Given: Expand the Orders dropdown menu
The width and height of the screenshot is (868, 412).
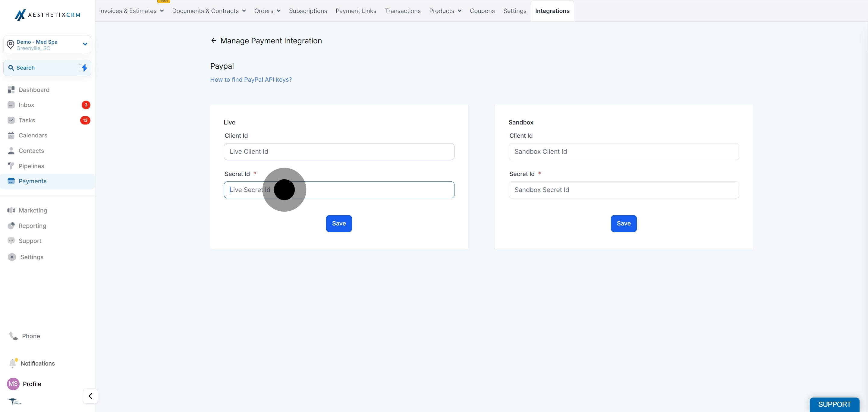Looking at the screenshot, I should [267, 11].
